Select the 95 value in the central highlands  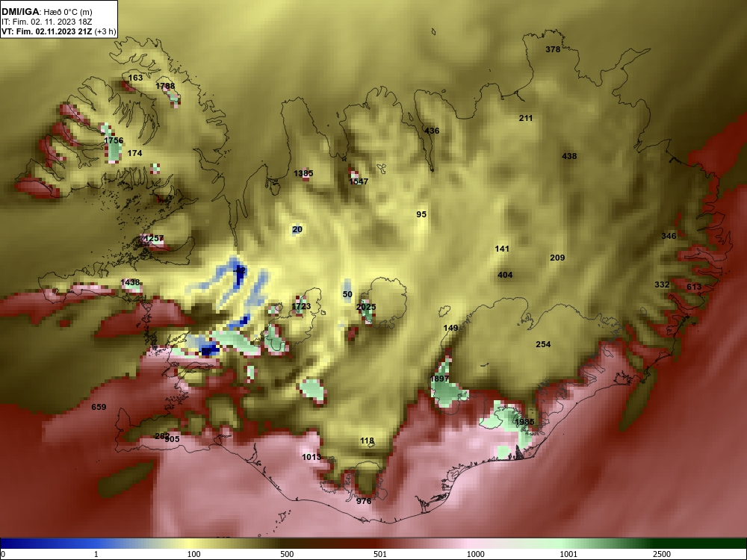pyautogui.click(x=421, y=214)
